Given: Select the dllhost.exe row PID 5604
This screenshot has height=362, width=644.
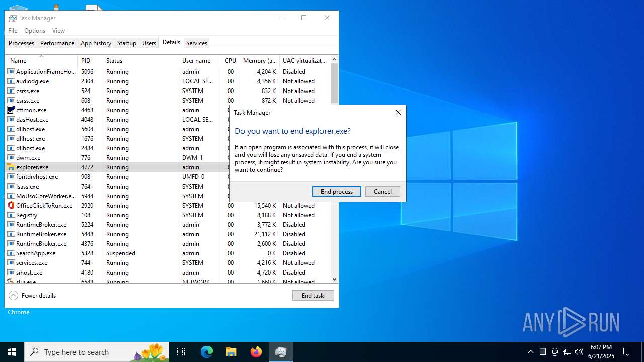Looking at the screenshot, I should pyautogui.click(x=117, y=129).
